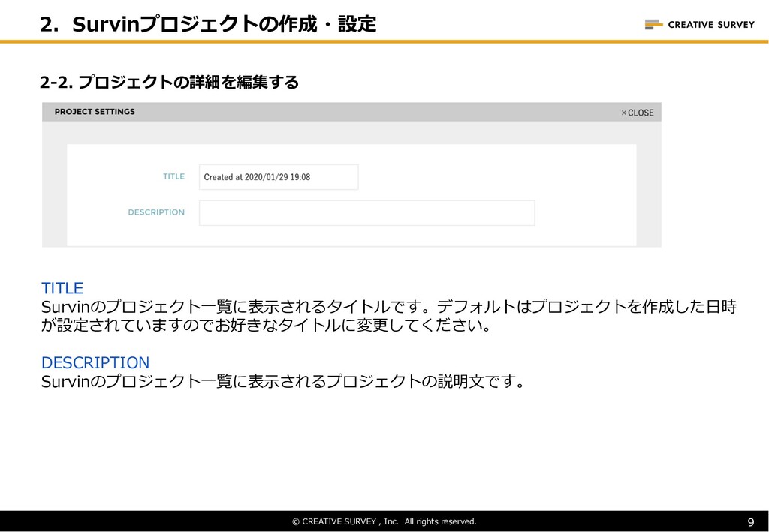769x532 pixels.
Task: Click the blue TITLE heading below the screenshot
Action: click(x=62, y=287)
